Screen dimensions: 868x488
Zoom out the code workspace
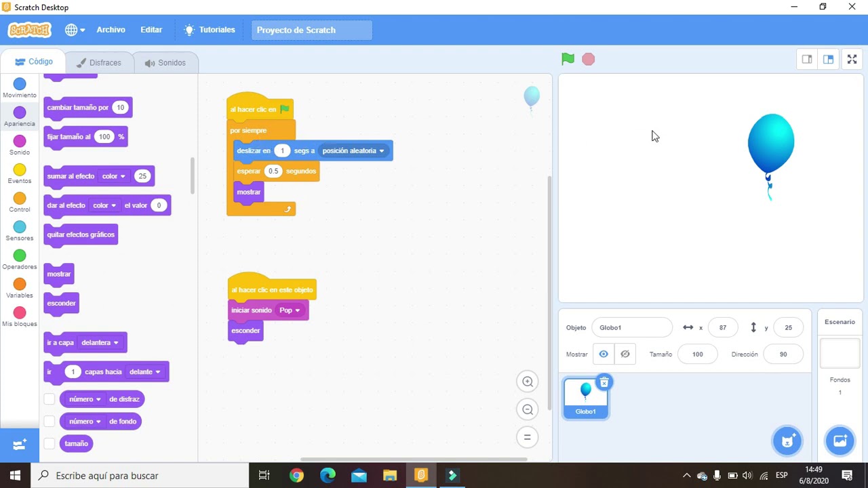tap(528, 409)
